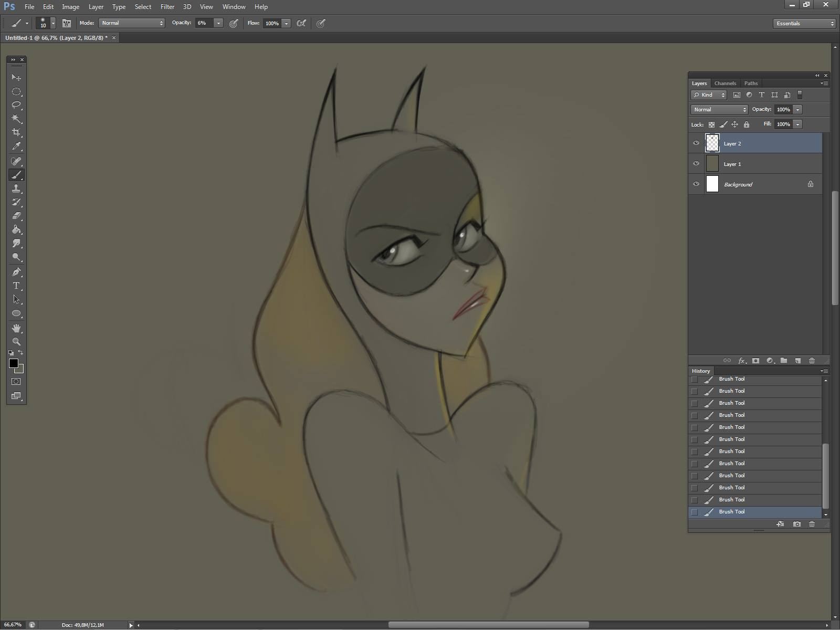Switch to the Channels tab
The width and height of the screenshot is (840, 630).
click(x=725, y=83)
